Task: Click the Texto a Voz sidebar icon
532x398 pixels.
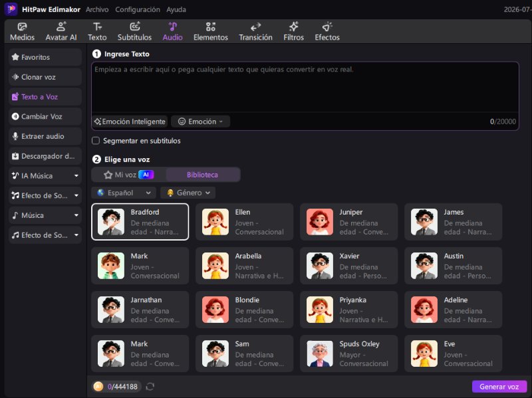Action: coord(15,96)
